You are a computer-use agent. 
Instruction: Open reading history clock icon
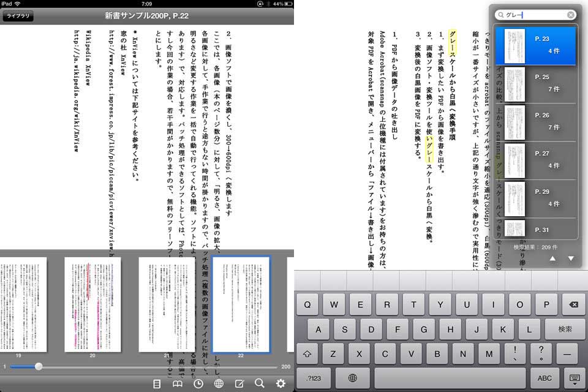pyautogui.click(x=198, y=383)
